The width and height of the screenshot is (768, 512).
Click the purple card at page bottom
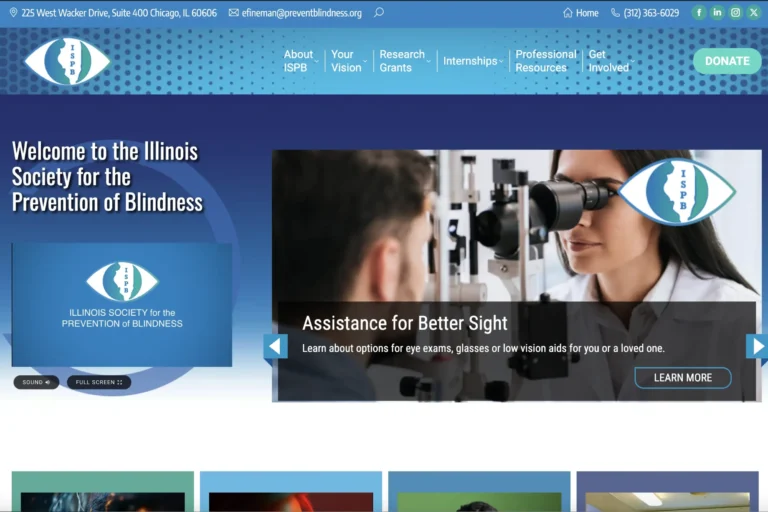coord(668,491)
